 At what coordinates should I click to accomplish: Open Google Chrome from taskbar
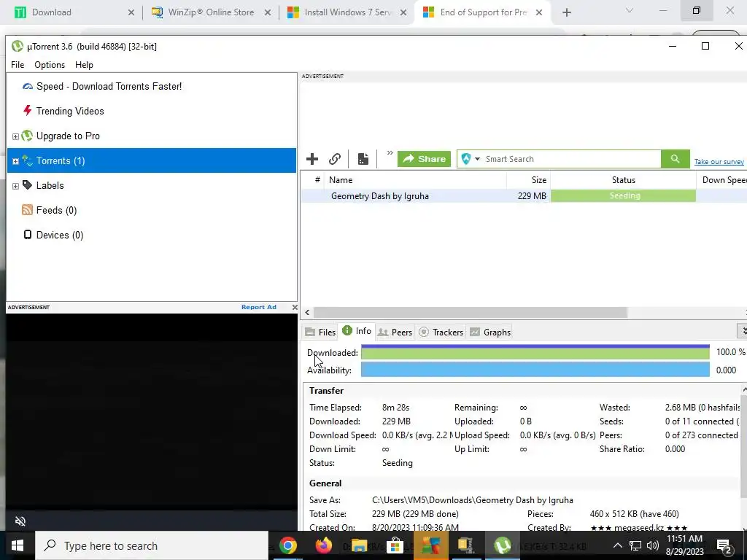[x=287, y=545]
